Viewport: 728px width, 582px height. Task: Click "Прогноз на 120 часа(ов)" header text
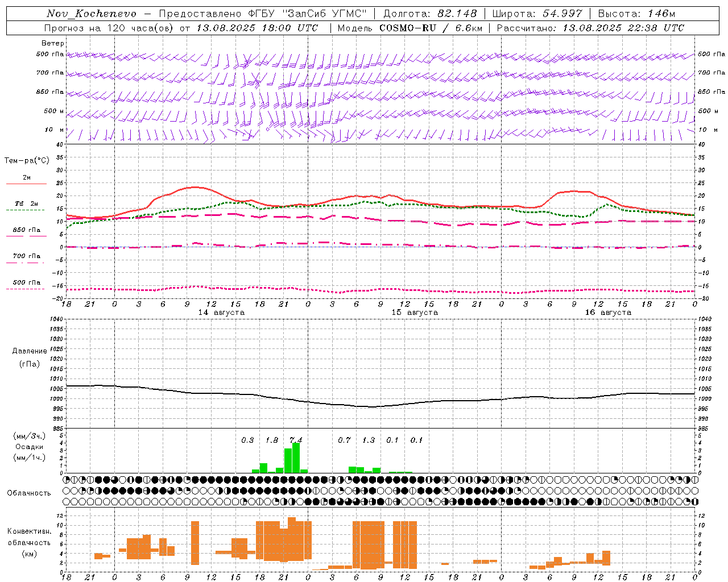(x=109, y=28)
